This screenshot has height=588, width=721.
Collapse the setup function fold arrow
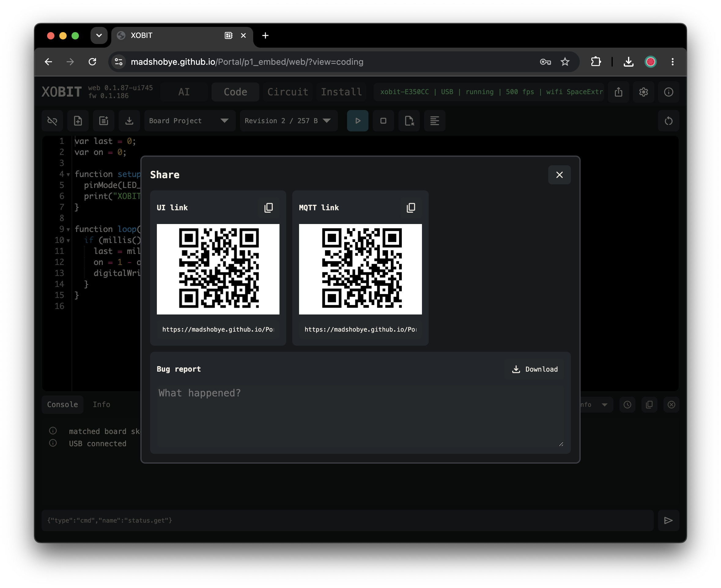68,175
